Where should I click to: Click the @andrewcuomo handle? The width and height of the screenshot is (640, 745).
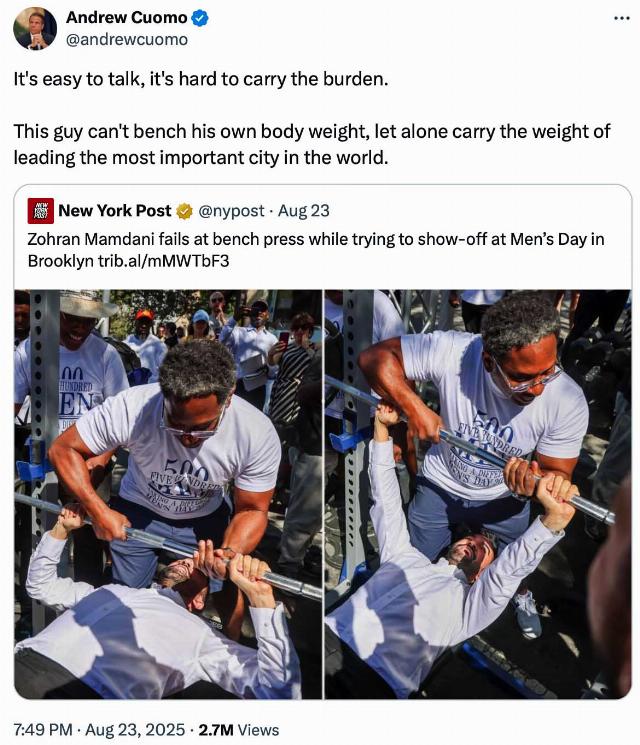(126, 39)
